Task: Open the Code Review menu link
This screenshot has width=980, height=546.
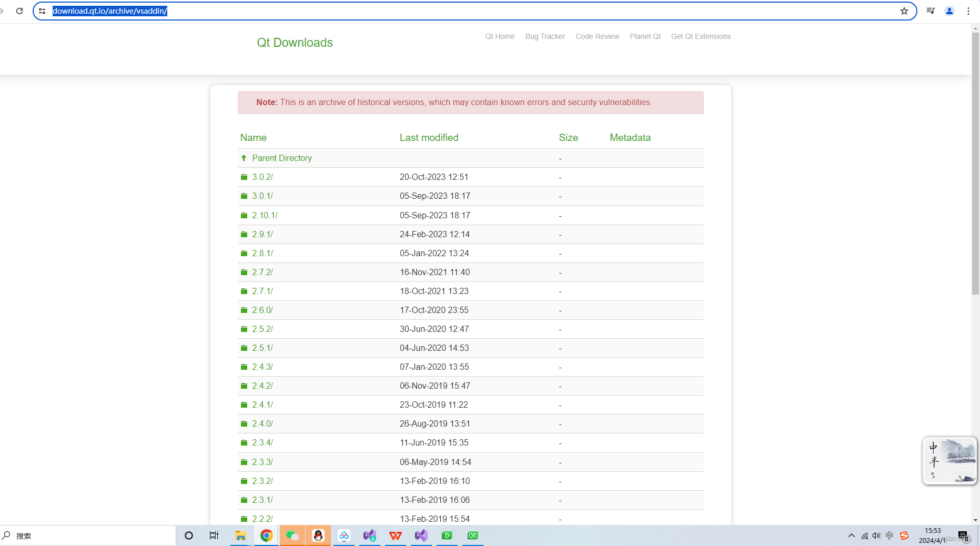Action: pyautogui.click(x=598, y=36)
